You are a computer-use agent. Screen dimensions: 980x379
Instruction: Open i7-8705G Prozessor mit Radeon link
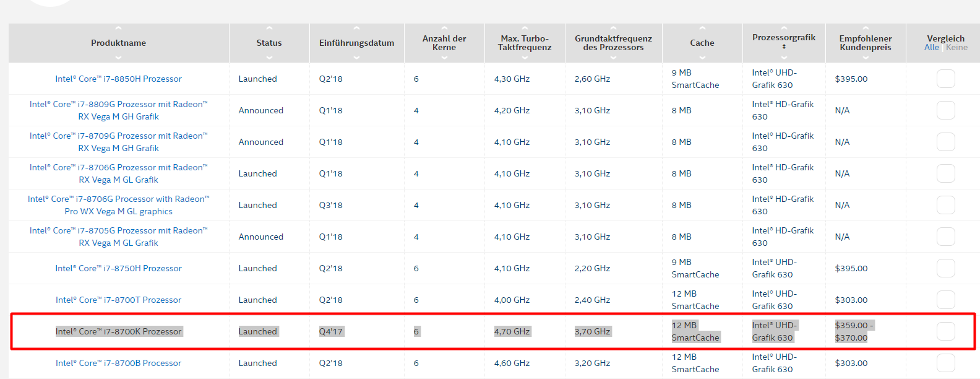click(x=118, y=237)
